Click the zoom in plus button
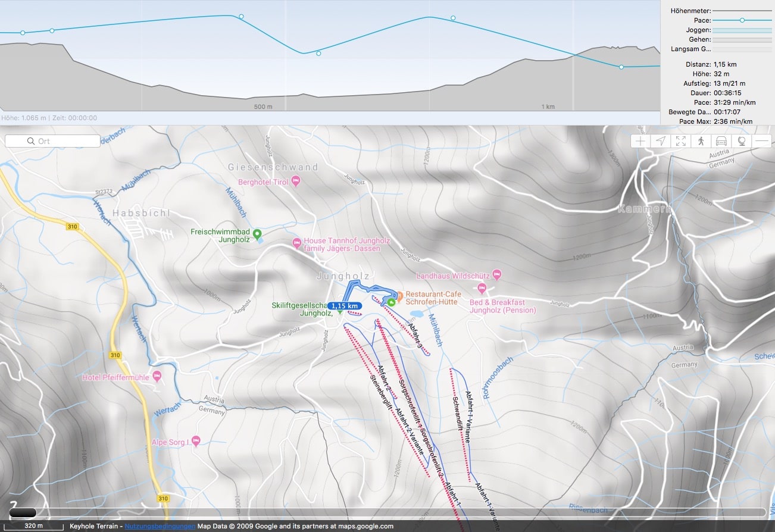The image size is (775, 532). (x=640, y=141)
